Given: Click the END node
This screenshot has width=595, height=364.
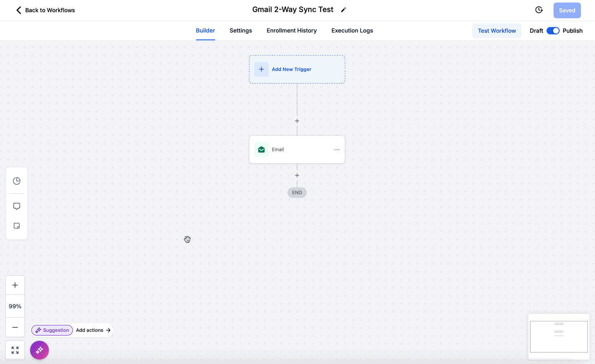Looking at the screenshot, I should (297, 193).
